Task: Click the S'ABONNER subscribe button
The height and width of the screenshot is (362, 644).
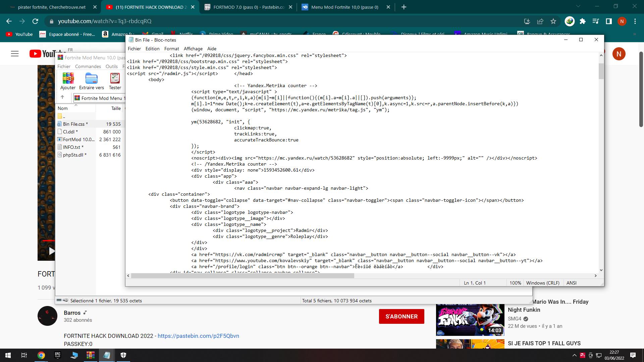Action: click(401, 316)
